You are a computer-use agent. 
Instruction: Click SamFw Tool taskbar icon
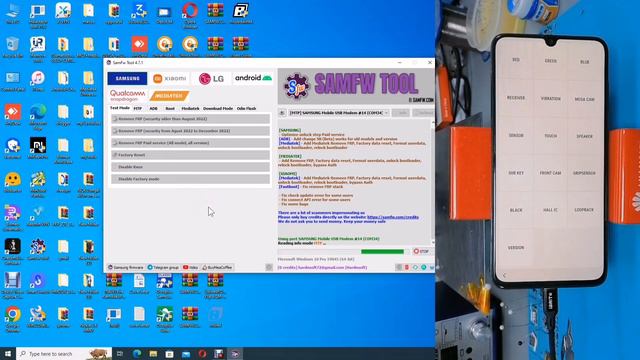[x=236, y=353]
